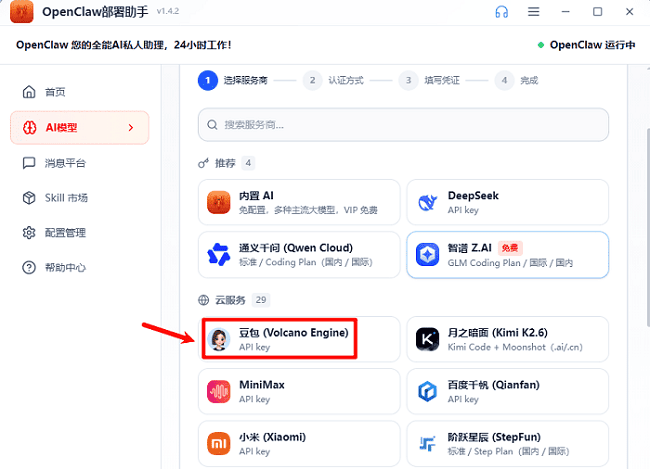The image size is (650, 469).
Task: Click the key icon beside 推荐
Action: coord(203,163)
